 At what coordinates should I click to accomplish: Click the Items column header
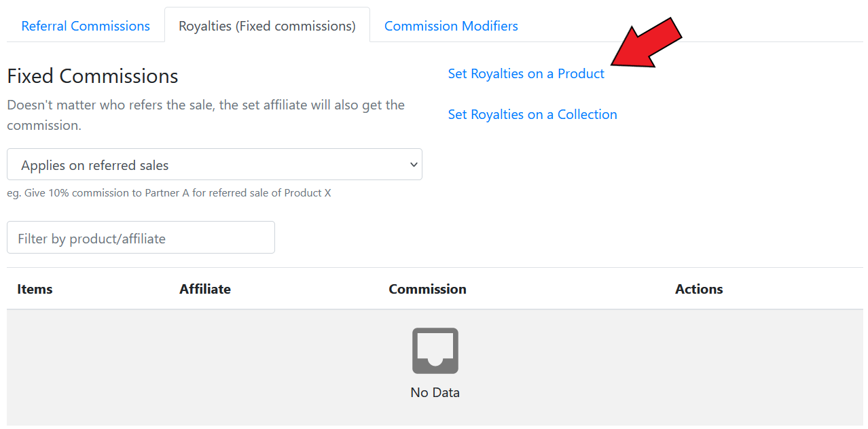[35, 289]
